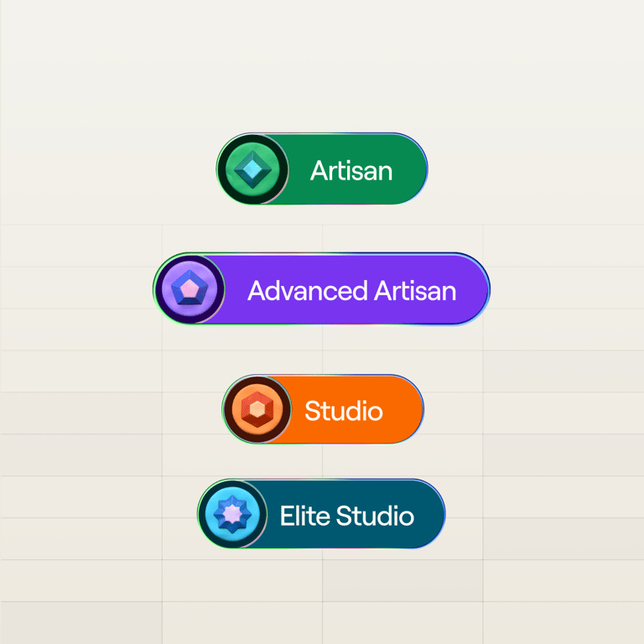Click the Advanced Artisan text label
The height and width of the screenshot is (644, 644).
(x=352, y=291)
